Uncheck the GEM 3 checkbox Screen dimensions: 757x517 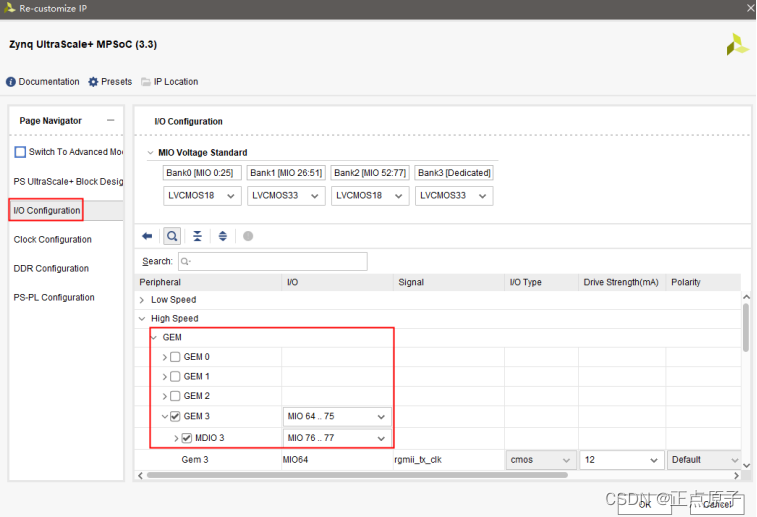click(x=175, y=416)
